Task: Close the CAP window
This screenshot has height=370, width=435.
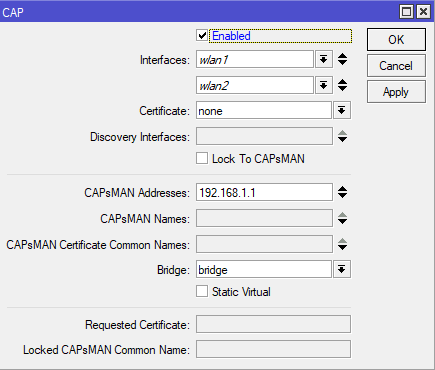Action: (x=423, y=12)
